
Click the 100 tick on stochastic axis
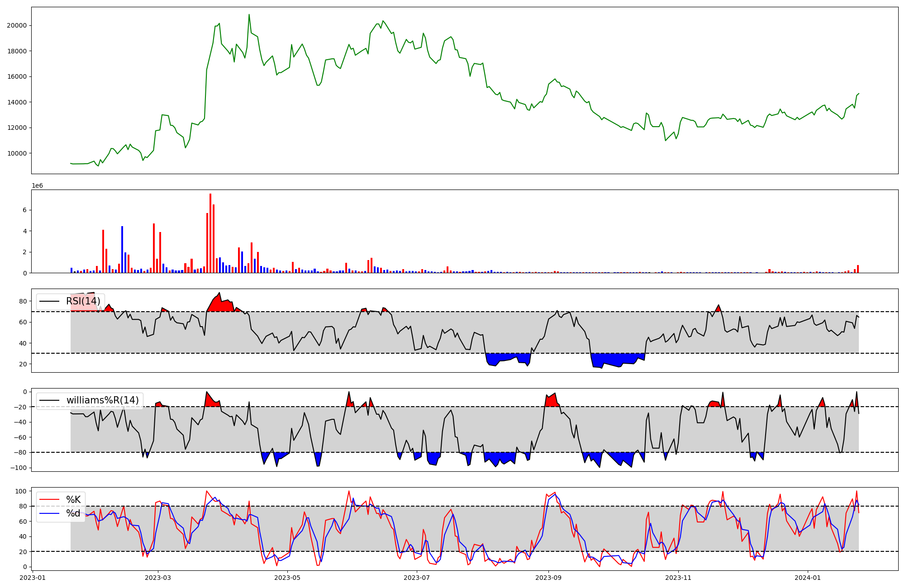tap(22, 491)
